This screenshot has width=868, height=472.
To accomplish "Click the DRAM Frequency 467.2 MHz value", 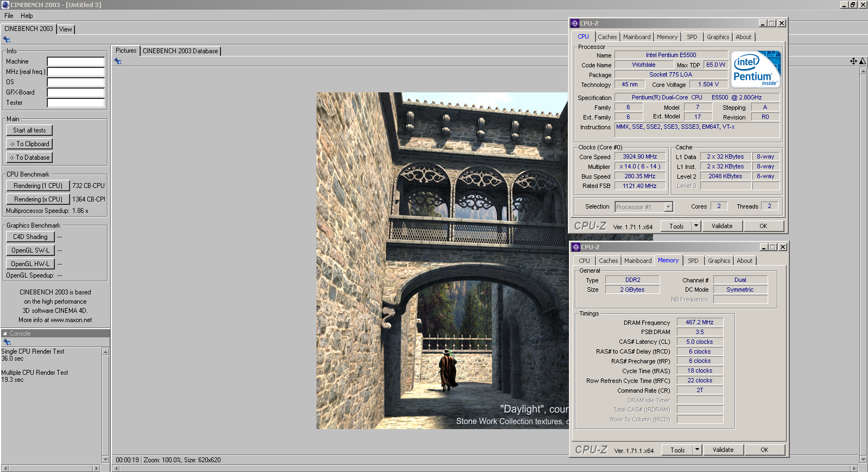I will tap(699, 322).
